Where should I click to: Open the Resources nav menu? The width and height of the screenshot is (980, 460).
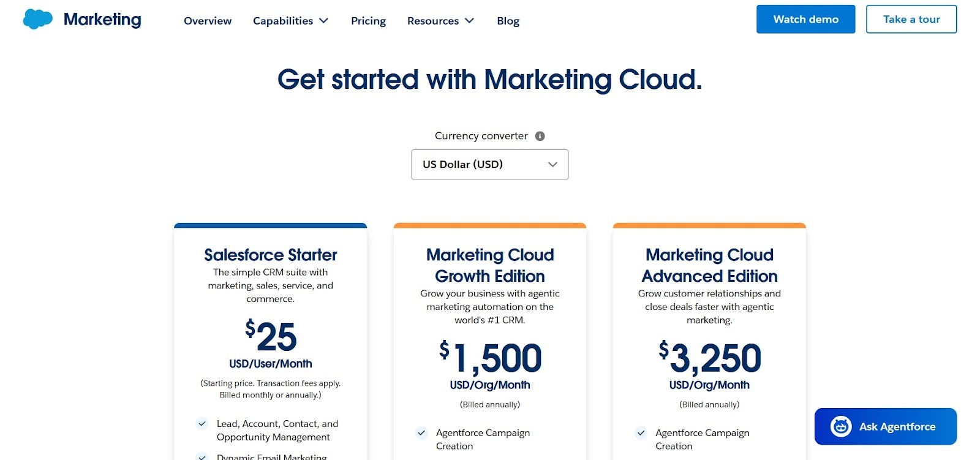pyautogui.click(x=440, y=21)
